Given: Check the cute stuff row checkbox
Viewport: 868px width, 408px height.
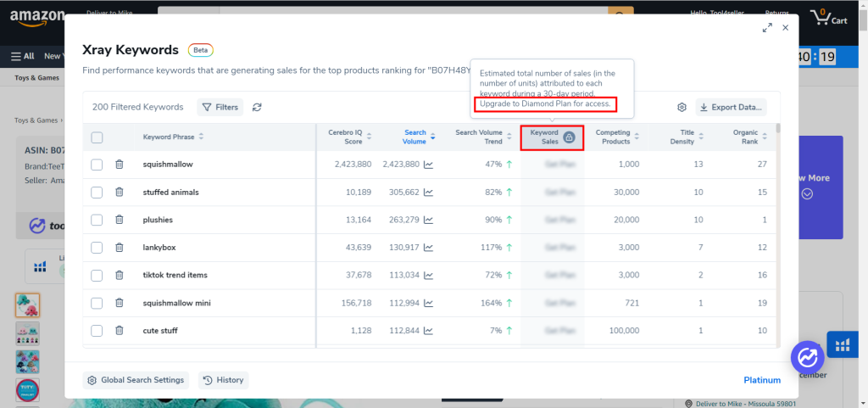Looking at the screenshot, I should [97, 331].
